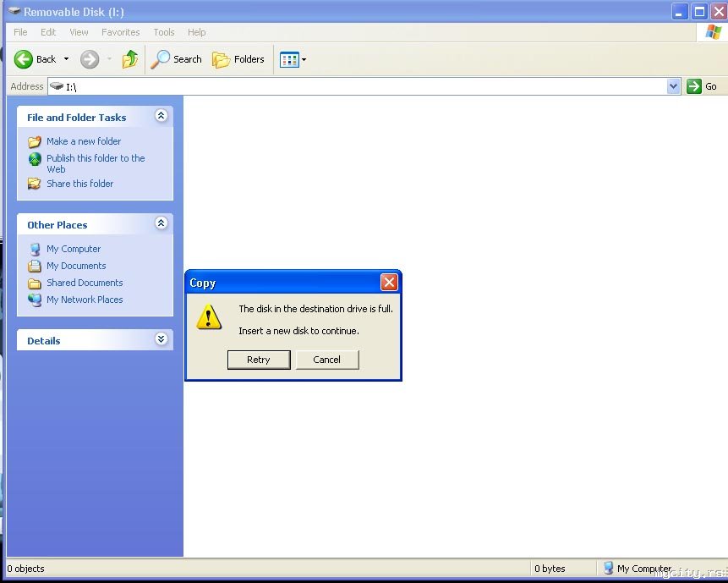
Task: Click the Other Places heading
Action: pos(57,225)
